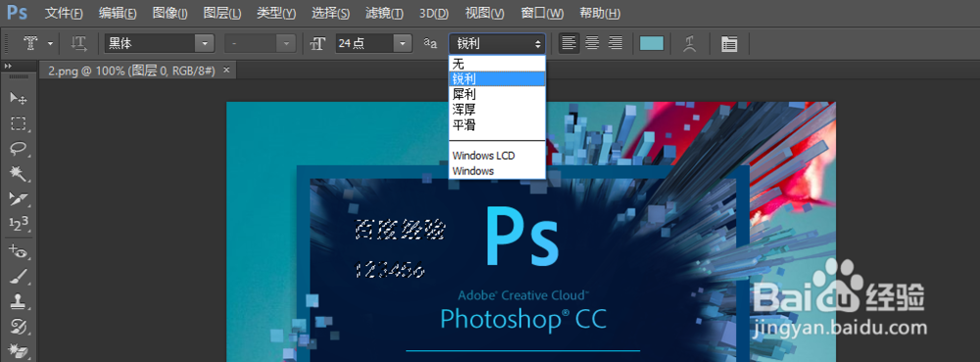Click the Type tool preset icon
980x362 pixels.
tap(31, 43)
